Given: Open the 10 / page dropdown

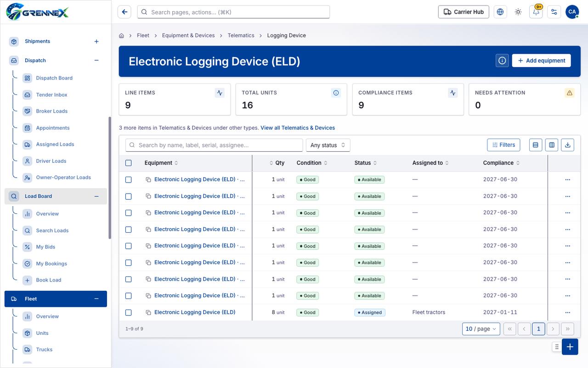Looking at the screenshot, I should (481, 329).
